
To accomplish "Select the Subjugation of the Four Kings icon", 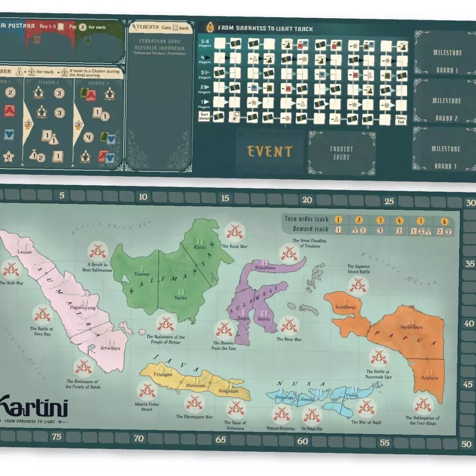I will pos(422,405).
